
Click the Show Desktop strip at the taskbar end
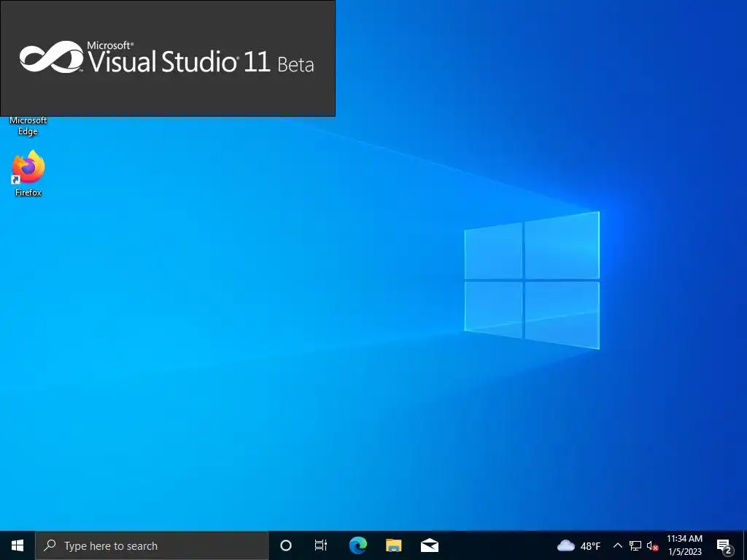point(745,545)
